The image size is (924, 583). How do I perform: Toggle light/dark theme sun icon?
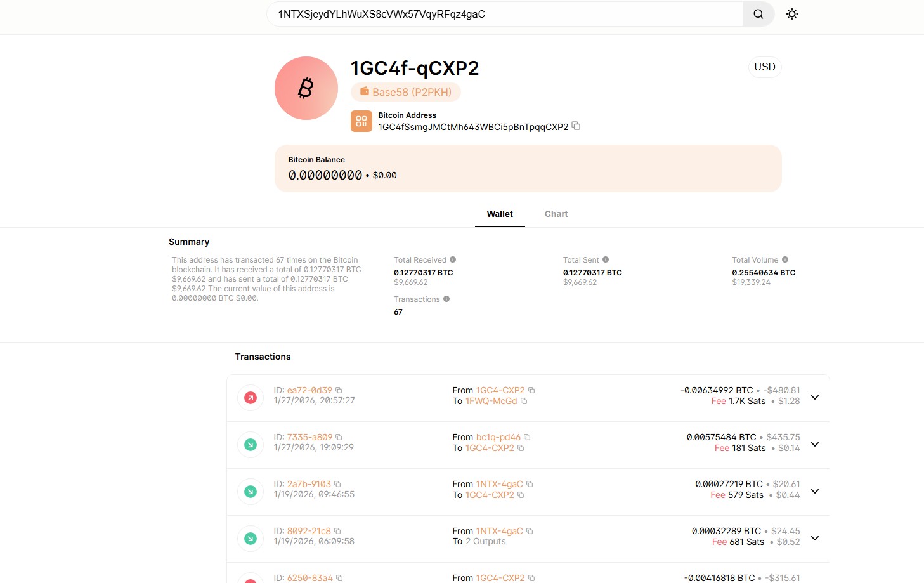tap(791, 14)
